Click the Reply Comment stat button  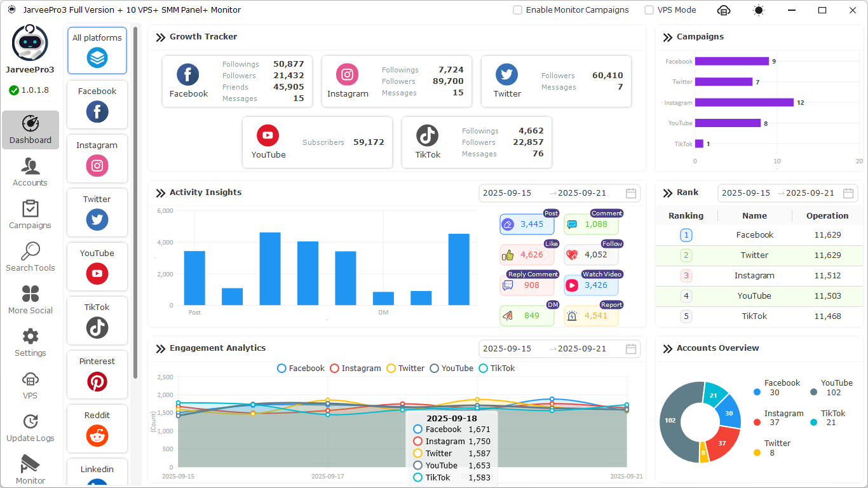pyautogui.click(x=527, y=285)
